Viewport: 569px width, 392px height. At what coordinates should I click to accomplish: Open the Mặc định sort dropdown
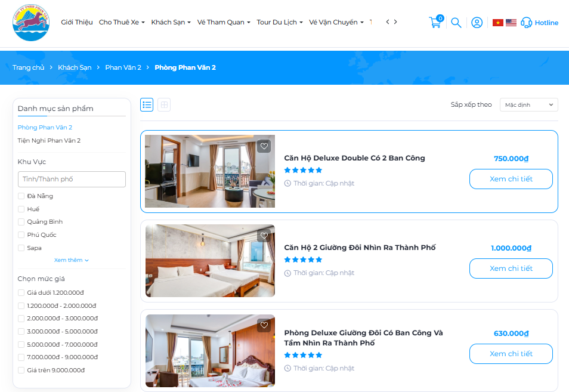coord(528,105)
